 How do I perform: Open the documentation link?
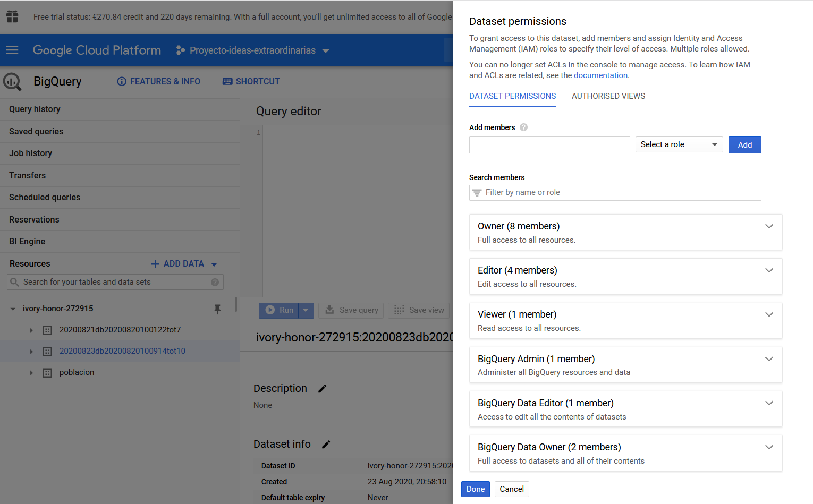600,75
